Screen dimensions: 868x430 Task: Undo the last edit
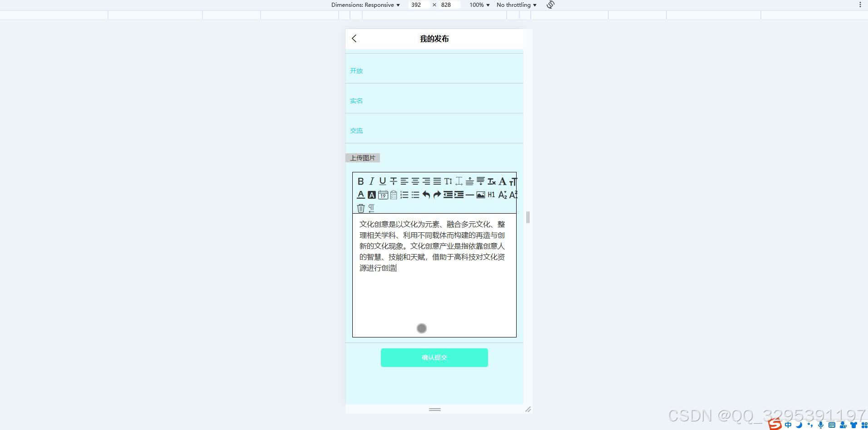426,195
